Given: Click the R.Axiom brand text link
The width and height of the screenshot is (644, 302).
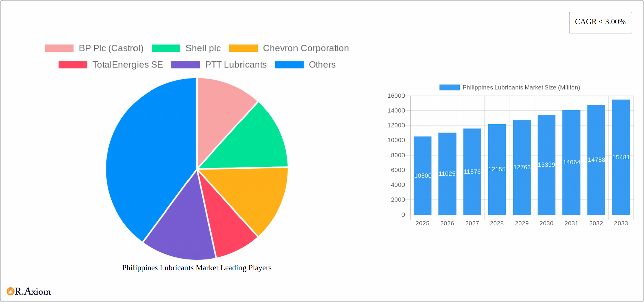Looking at the screenshot, I should pyautogui.click(x=33, y=291).
